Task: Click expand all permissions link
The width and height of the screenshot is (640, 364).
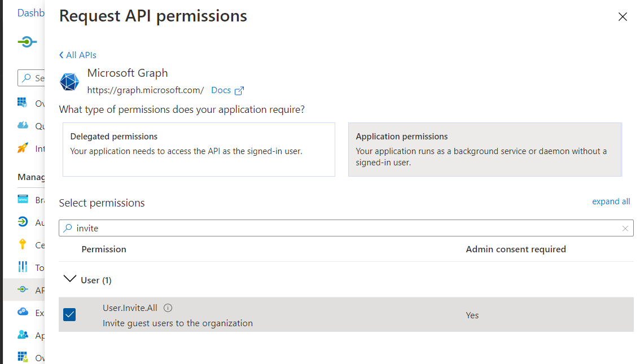Action: click(x=611, y=201)
